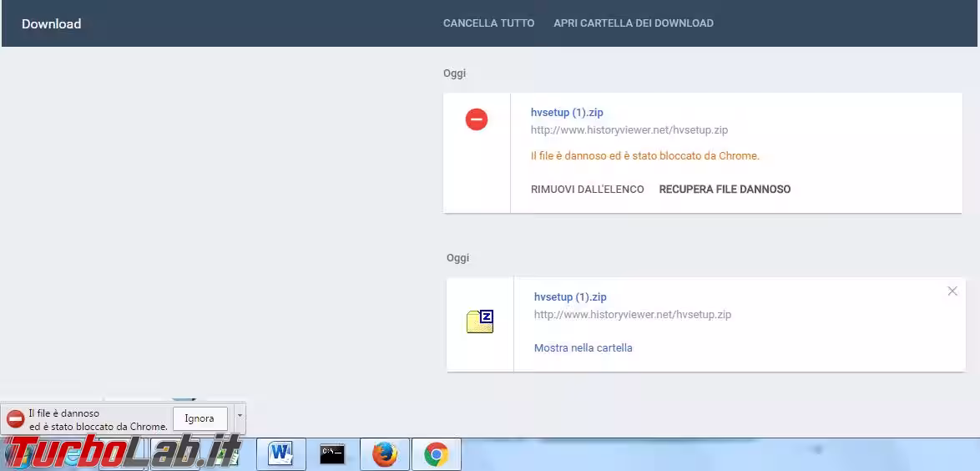Open the blocked hvsetup (1).zip file name
The image size is (980, 471).
point(567,112)
